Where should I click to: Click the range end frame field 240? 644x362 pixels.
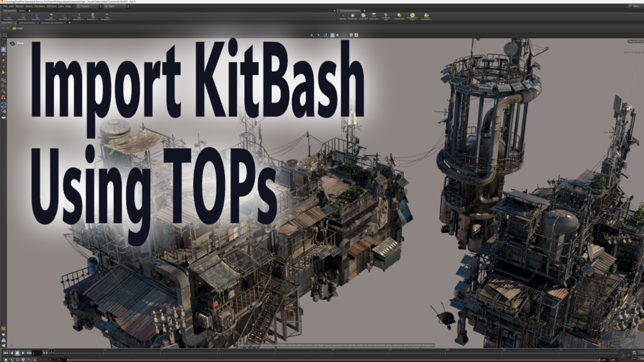tap(603, 360)
